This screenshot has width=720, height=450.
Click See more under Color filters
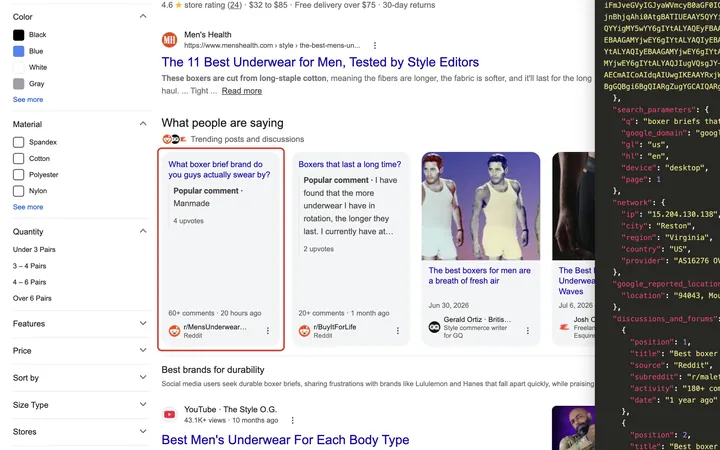point(28,100)
